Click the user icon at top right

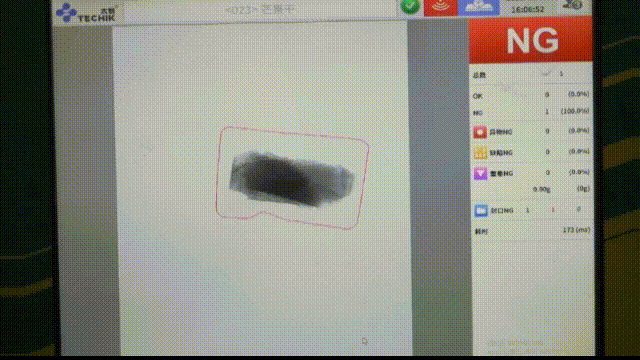(x=573, y=5)
